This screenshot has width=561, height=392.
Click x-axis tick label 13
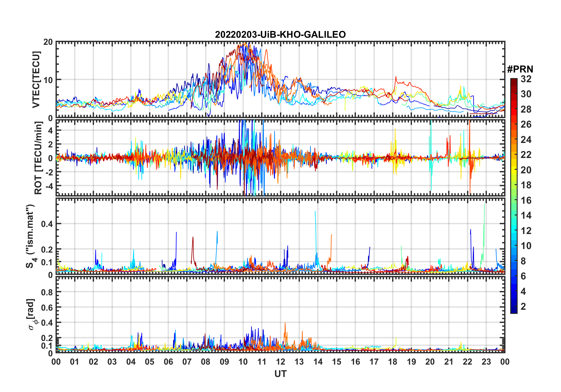pyautogui.click(x=299, y=362)
